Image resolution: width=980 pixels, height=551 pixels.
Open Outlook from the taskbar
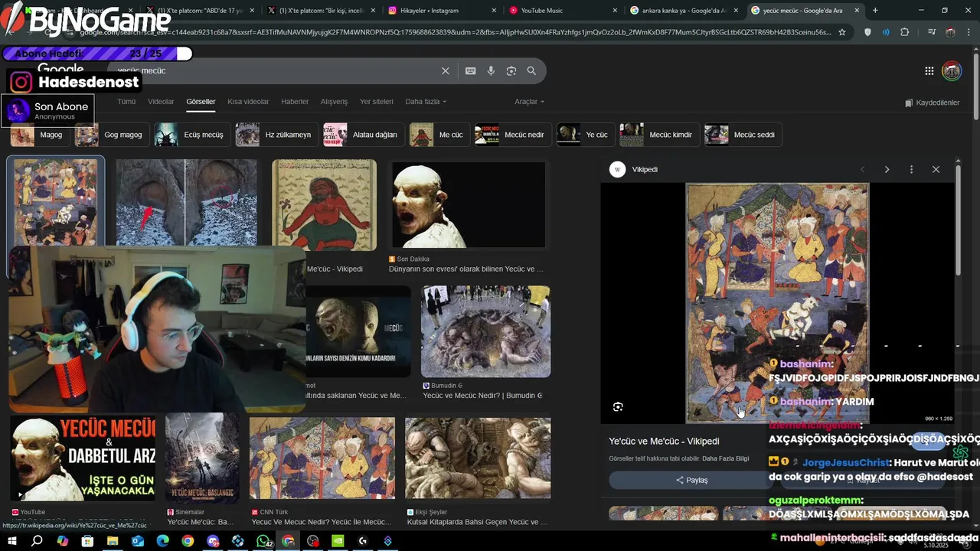(x=138, y=541)
